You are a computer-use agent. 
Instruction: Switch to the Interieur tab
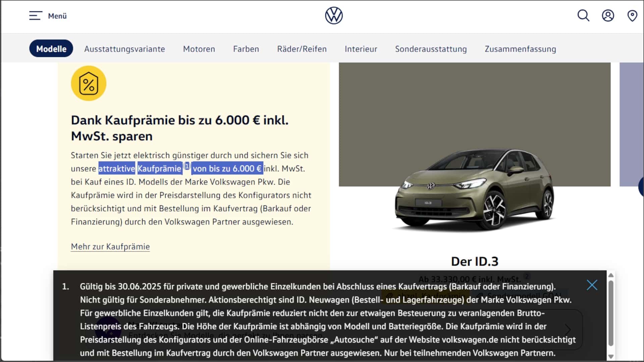pos(361,49)
